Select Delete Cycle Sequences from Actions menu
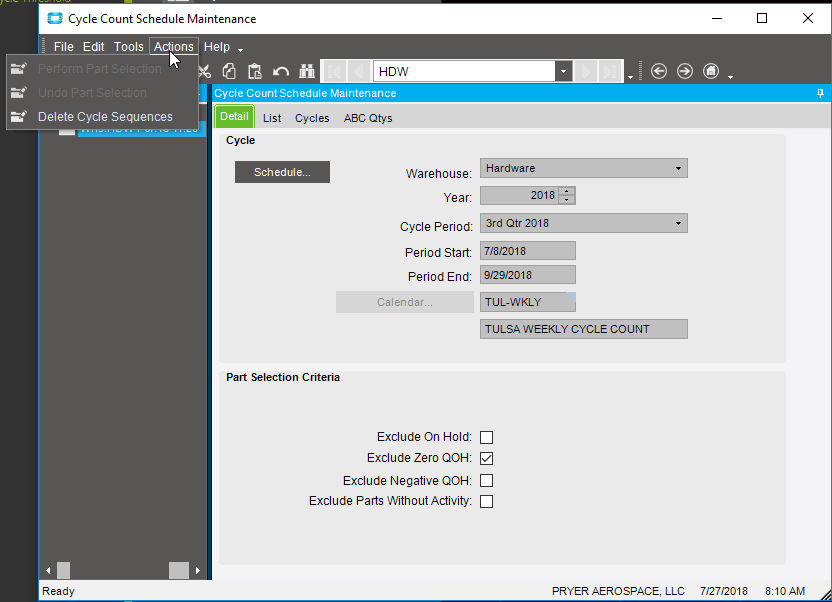 tap(105, 117)
